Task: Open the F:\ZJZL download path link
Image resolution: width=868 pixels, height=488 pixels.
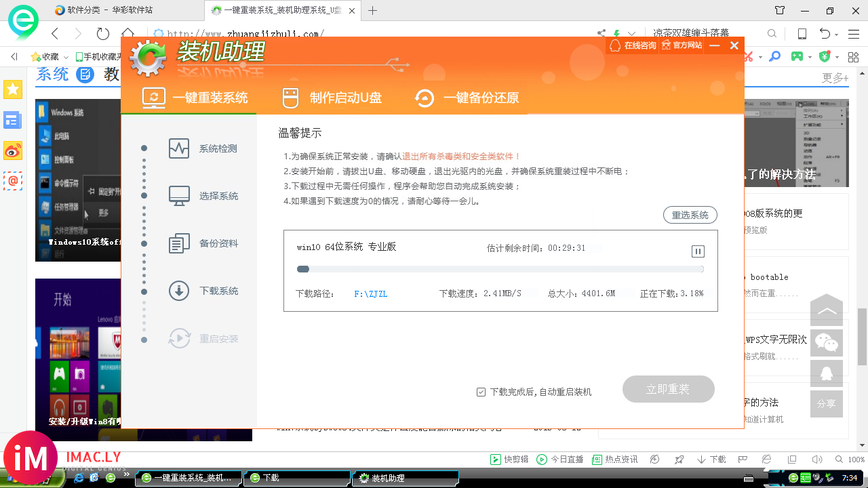Action: [x=371, y=293]
